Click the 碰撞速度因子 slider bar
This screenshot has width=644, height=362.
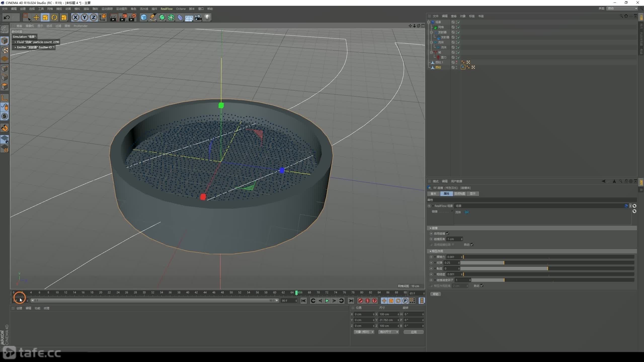(x=553, y=280)
